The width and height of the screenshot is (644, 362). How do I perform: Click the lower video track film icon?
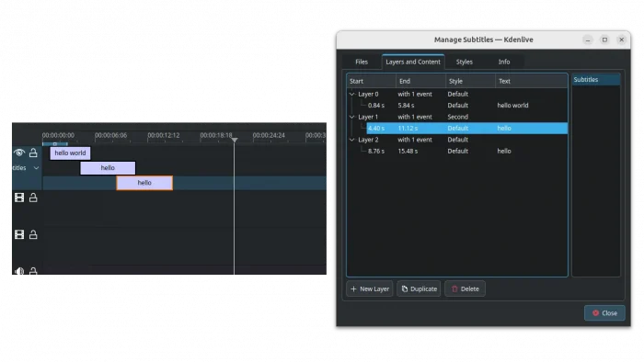click(x=19, y=234)
